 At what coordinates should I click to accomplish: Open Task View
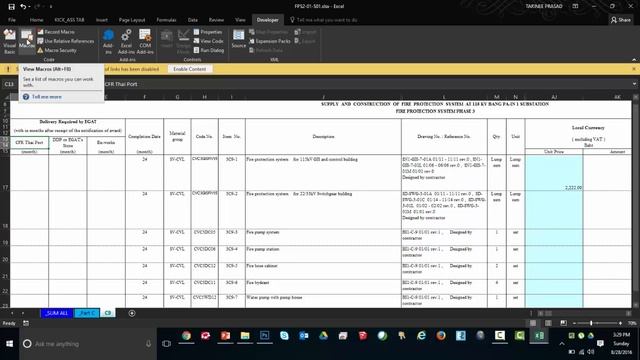point(166,344)
